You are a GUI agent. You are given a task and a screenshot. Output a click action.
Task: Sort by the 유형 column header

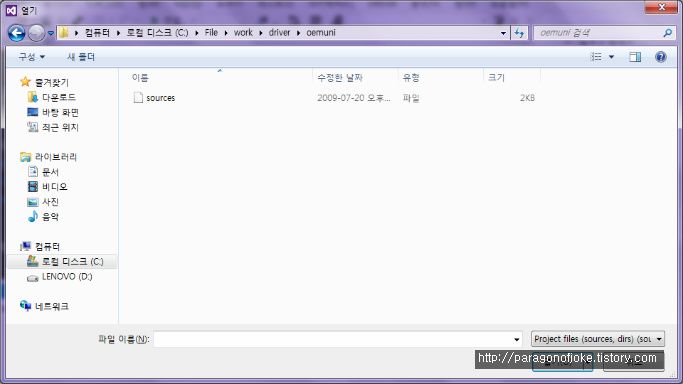click(411, 78)
